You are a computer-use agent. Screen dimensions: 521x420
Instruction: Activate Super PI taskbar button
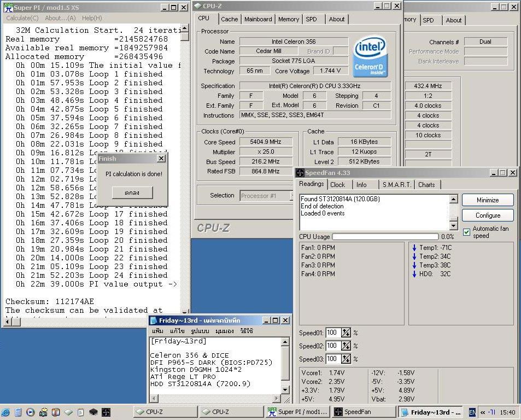tap(298, 412)
